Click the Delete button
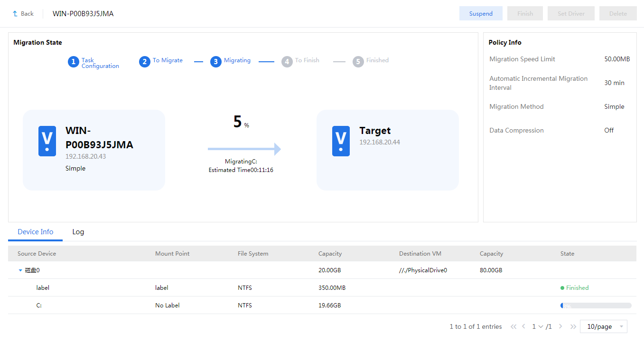Image resolution: width=644 pixels, height=344 pixels. (618, 14)
